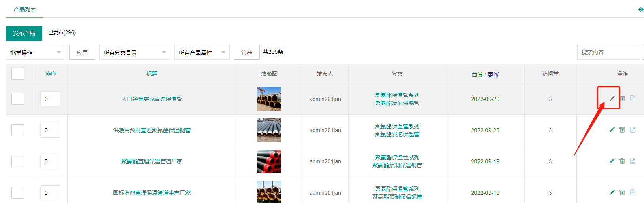
Task: Open settings gear icon at top right
Action: 640,9
